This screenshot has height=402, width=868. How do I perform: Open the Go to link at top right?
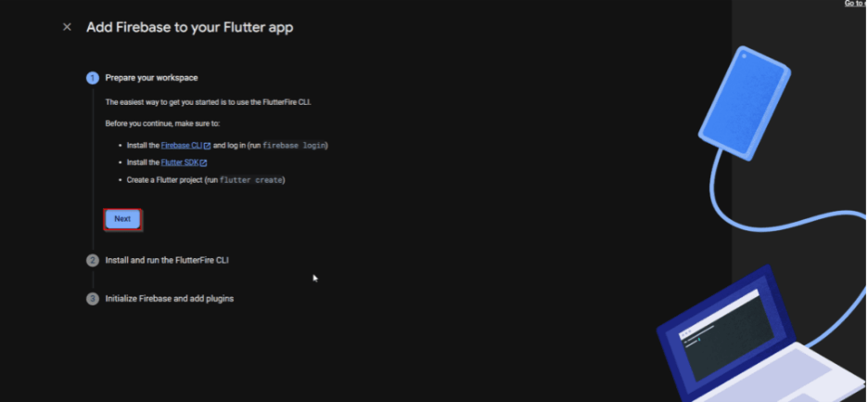point(856,4)
